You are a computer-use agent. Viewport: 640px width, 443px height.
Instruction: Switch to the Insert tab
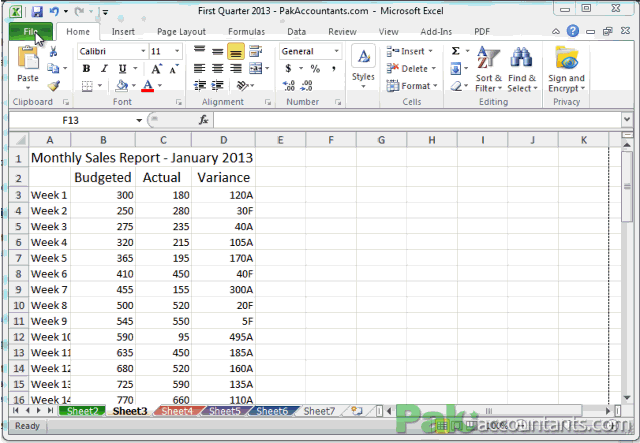pos(123,32)
